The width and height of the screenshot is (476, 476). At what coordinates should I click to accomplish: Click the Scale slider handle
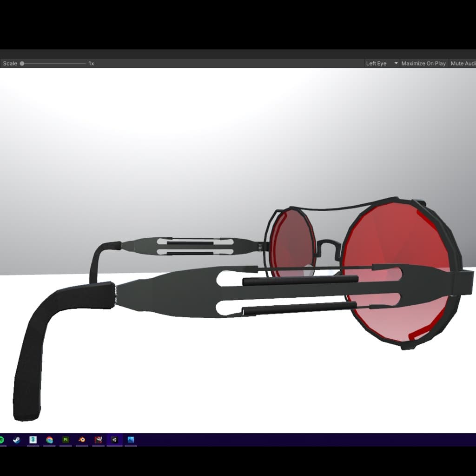(x=22, y=63)
